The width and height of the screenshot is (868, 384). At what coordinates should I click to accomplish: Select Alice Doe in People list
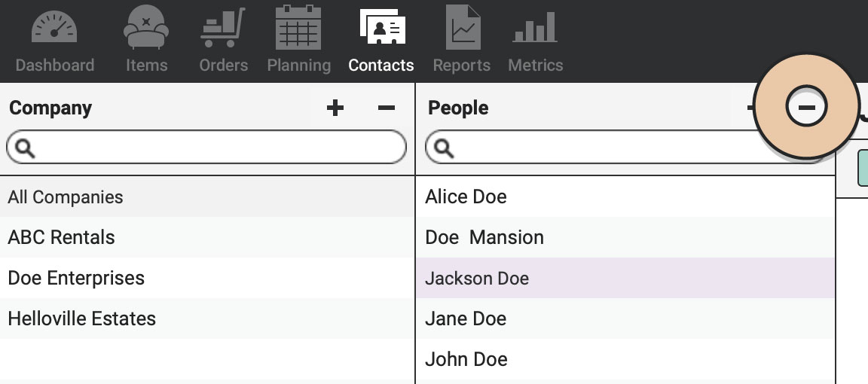[625, 197]
